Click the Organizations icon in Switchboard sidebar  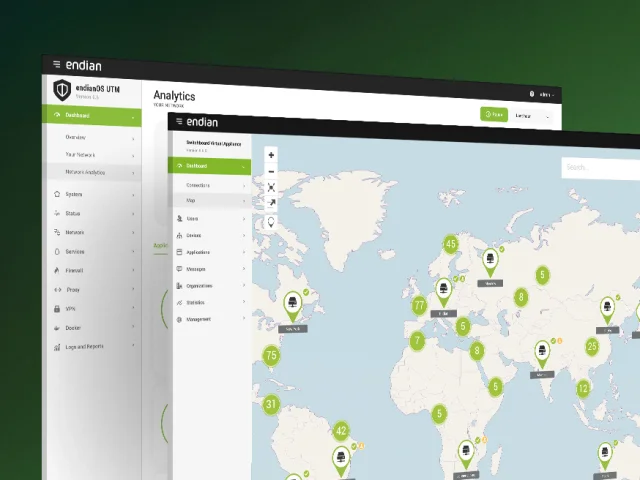[179, 286]
